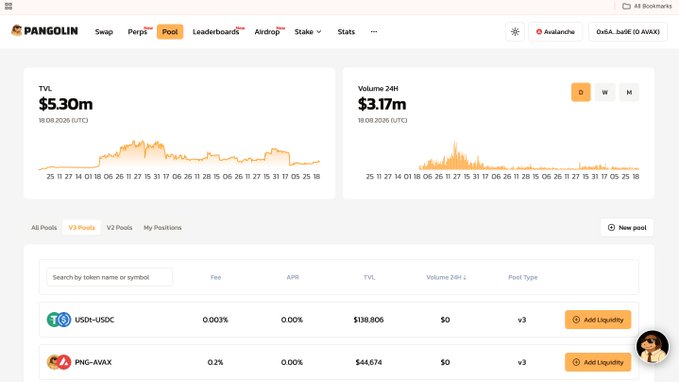Switch to the My Positions tab
The height and width of the screenshot is (382, 679).
pos(162,227)
